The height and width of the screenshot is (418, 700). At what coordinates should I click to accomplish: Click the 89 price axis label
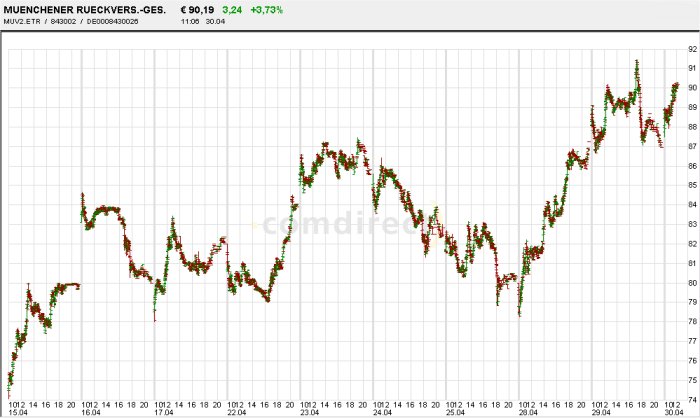692,107
